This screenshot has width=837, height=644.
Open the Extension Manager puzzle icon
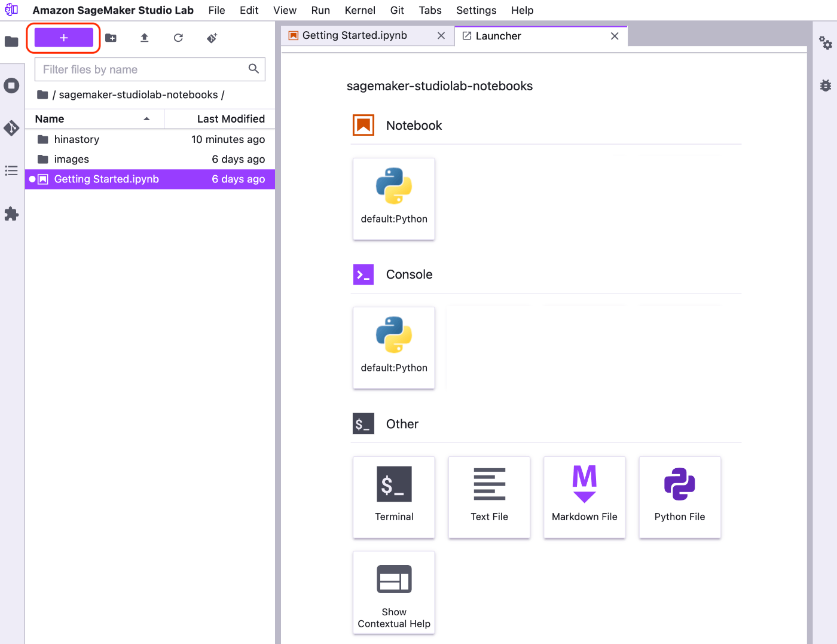(11, 214)
